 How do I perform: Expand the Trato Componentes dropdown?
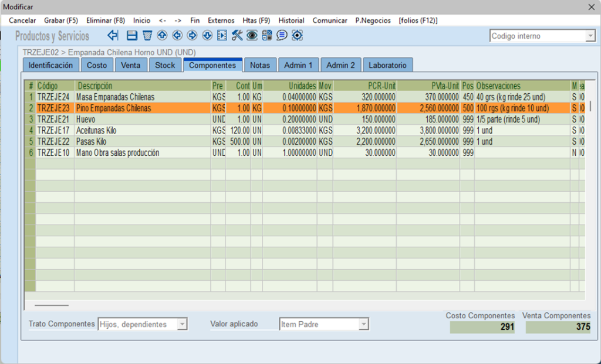pos(182,324)
